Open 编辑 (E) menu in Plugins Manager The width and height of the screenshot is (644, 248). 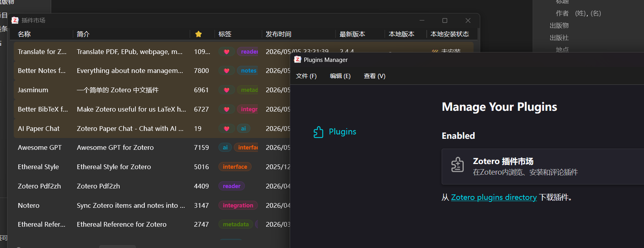[340, 76]
